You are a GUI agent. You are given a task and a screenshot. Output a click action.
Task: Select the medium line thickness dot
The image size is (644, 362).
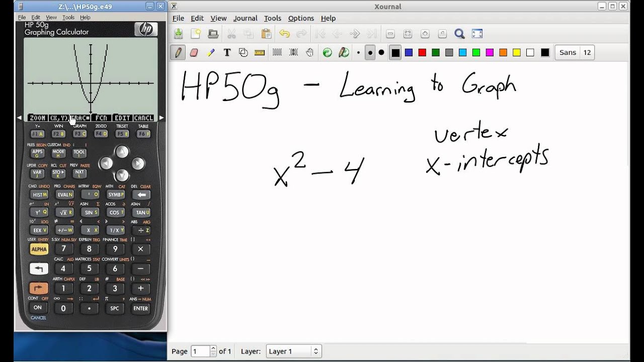[370, 52]
